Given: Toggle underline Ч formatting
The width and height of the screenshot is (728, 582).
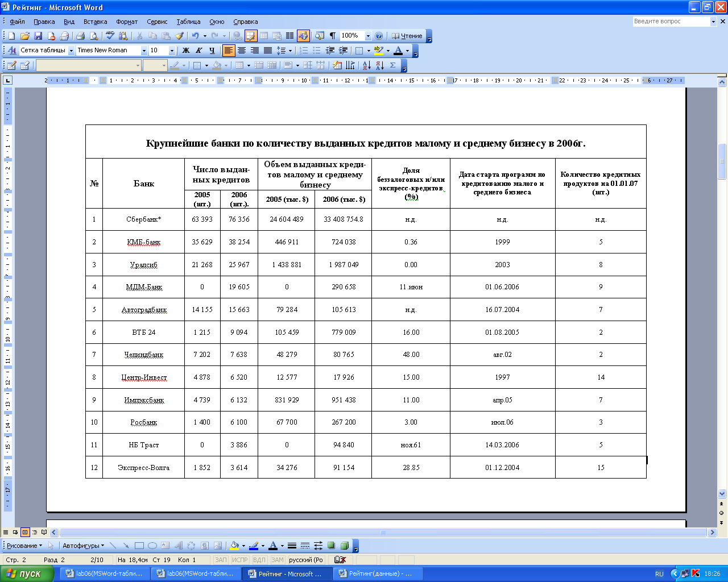Looking at the screenshot, I should (212, 51).
